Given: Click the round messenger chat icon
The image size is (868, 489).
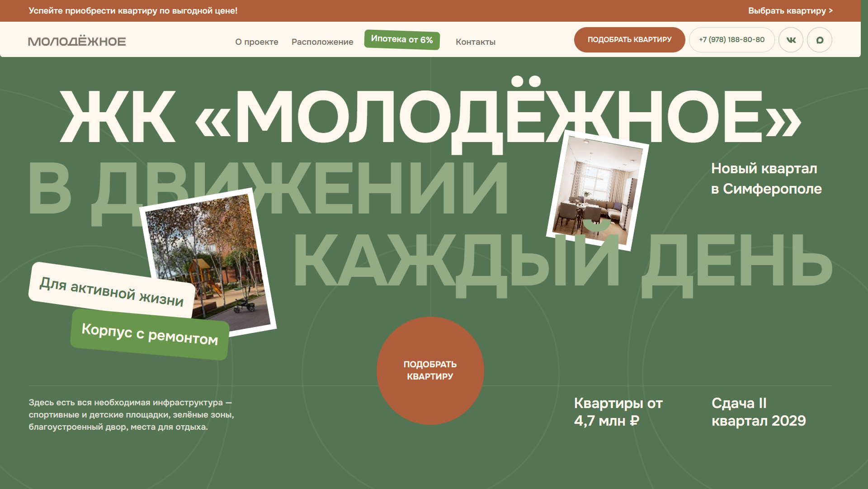Looking at the screenshot, I should (819, 40).
